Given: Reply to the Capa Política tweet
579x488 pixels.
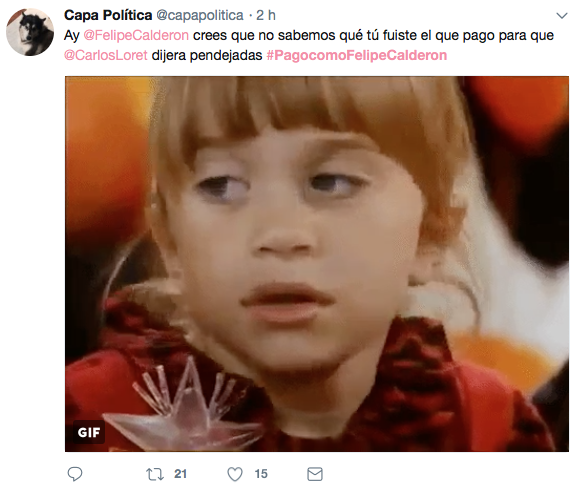Looking at the screenshot, I should point(75,474).
